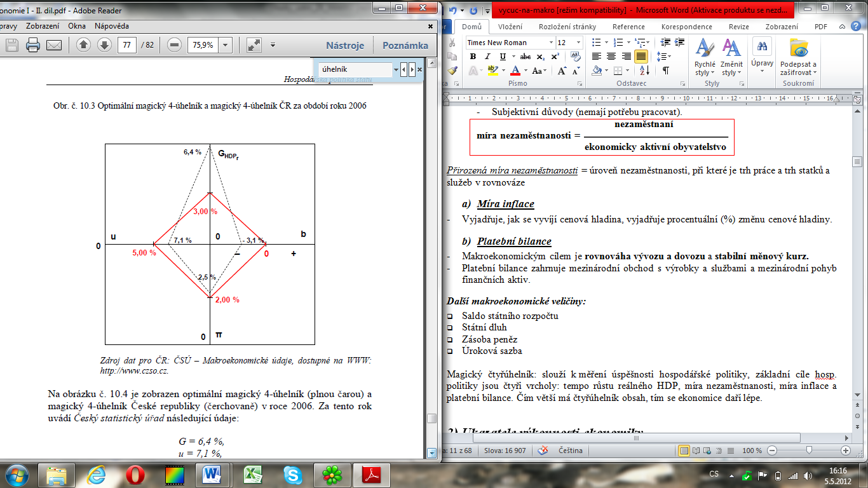This screenshot has width=868, height=488.
Task: Align paragraph text to the left
Action: click(x=597, y=57)
